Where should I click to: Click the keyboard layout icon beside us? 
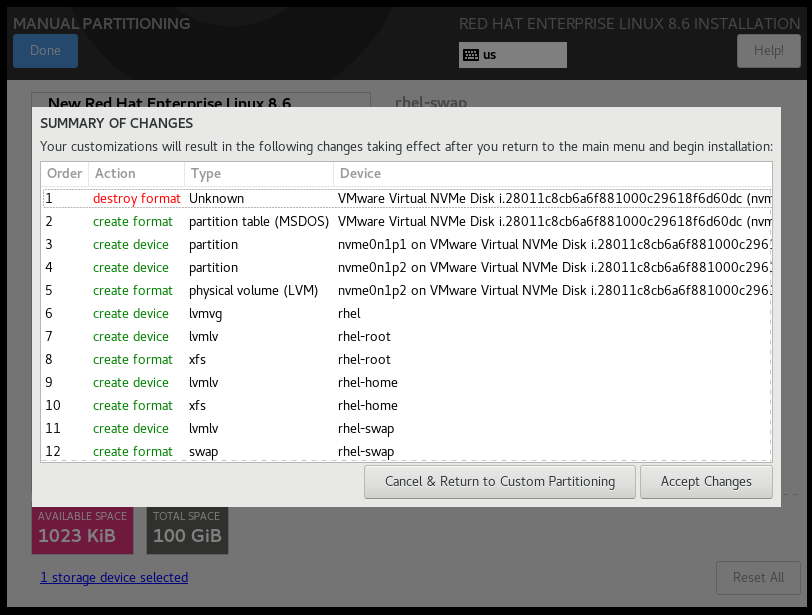(471, 55)
